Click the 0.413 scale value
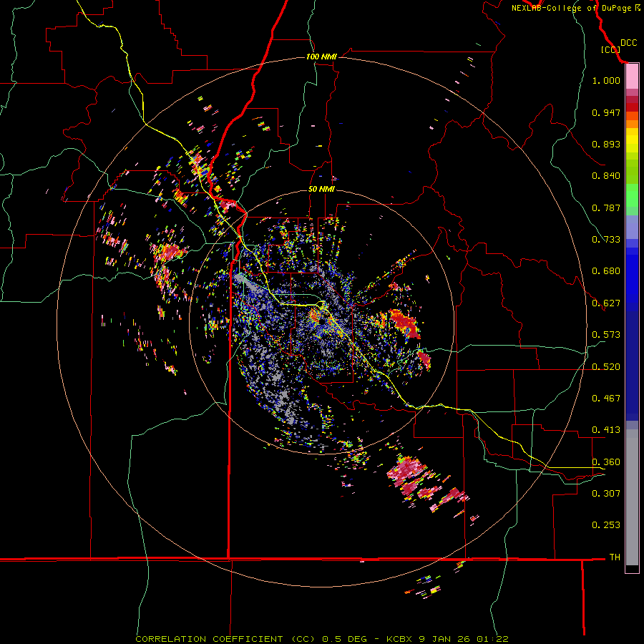The height and width of the screenshot is (644, 644). tap(606, 430)
